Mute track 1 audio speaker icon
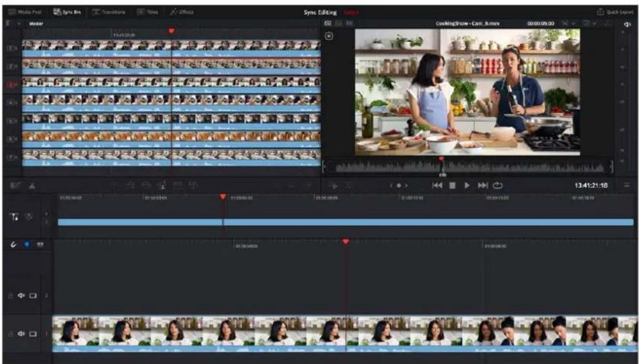 [21, 334]
